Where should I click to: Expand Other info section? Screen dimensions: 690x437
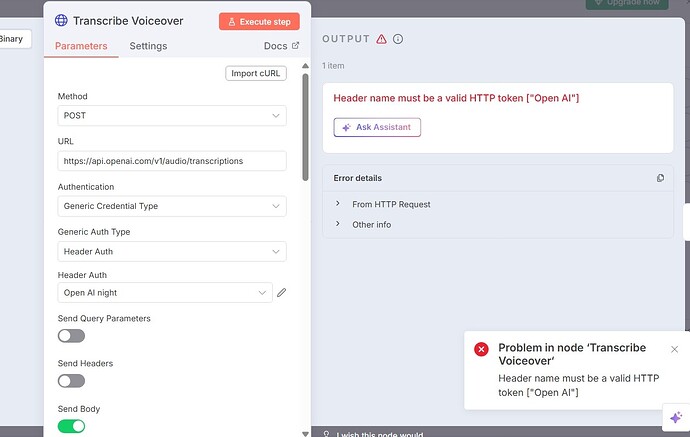[371, 224]
